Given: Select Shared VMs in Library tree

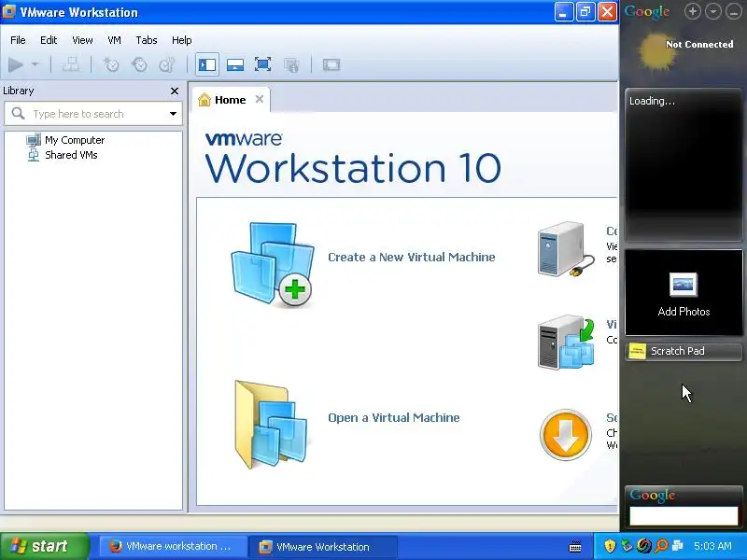Looking at the screenshot, I should click(62, 155).
